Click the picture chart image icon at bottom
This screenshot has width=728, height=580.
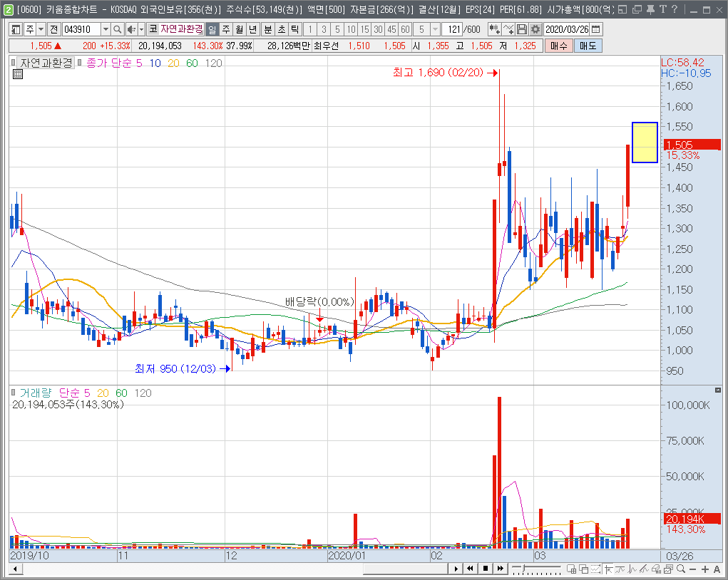[x=669, y=569]
